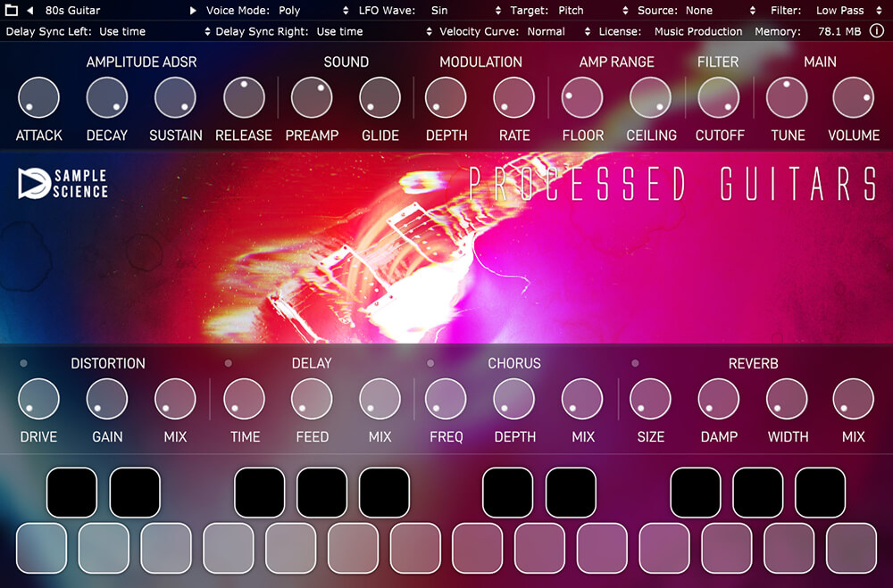Enable the Chorus effect LED
The image size is (893, 588).
[430, 363]
